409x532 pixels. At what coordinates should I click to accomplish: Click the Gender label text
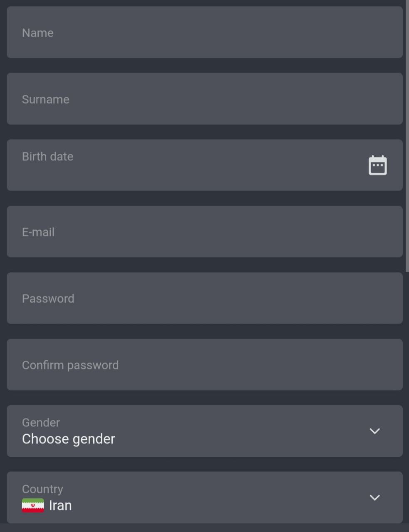[40, 422]
